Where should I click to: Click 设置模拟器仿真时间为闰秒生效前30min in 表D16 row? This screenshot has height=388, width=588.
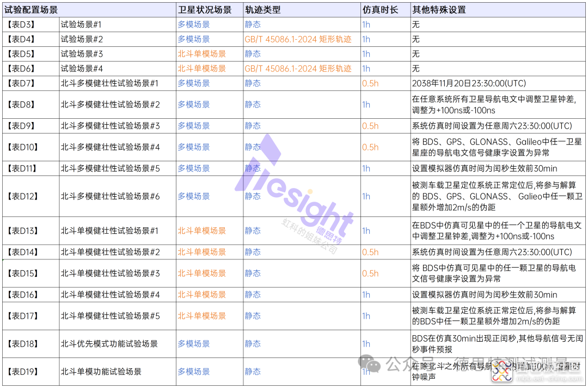coord(497,295)
